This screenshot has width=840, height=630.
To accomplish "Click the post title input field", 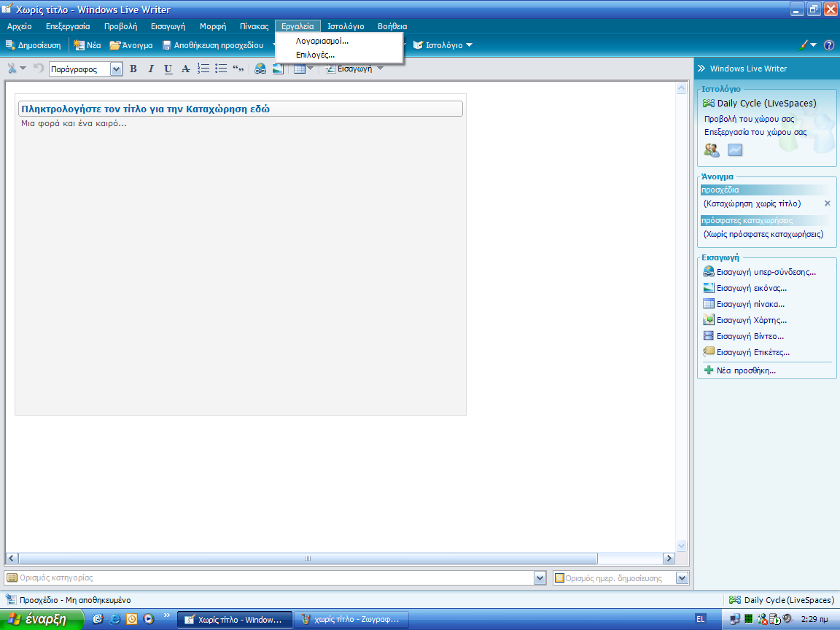I will [241, 109].
